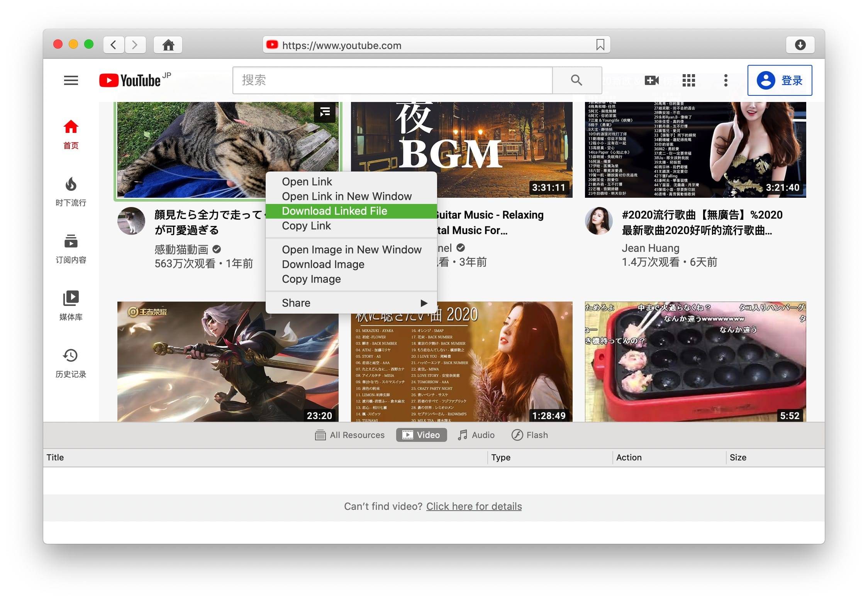Open the downloads panel arrow icon

pos(800,45)
